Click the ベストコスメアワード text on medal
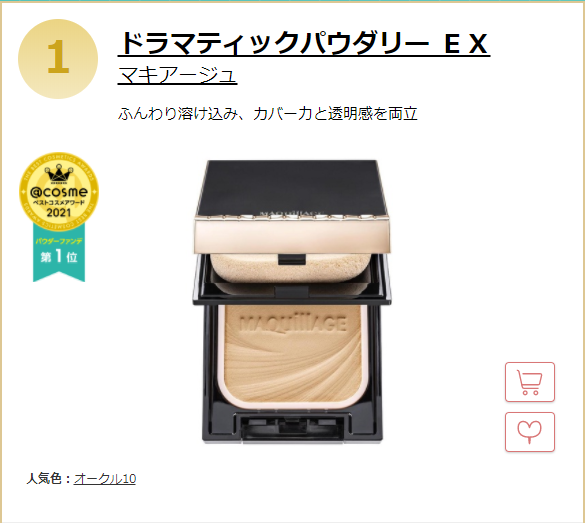The width and height of the screenshot is (585, 523). point(59,203)
